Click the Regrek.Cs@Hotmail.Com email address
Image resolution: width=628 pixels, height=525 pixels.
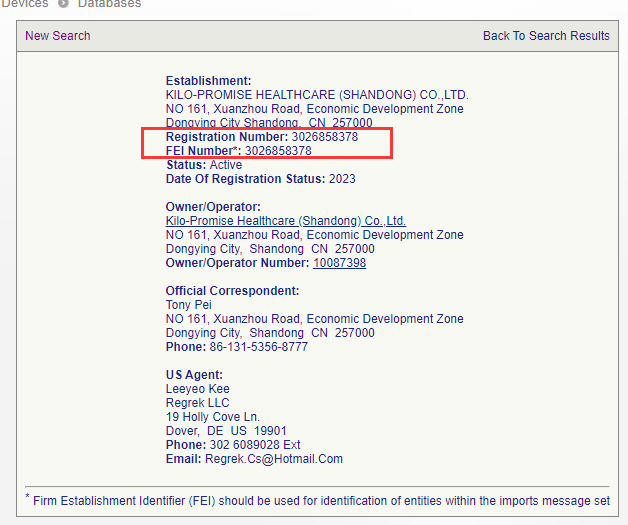click(x=273, y=459)
